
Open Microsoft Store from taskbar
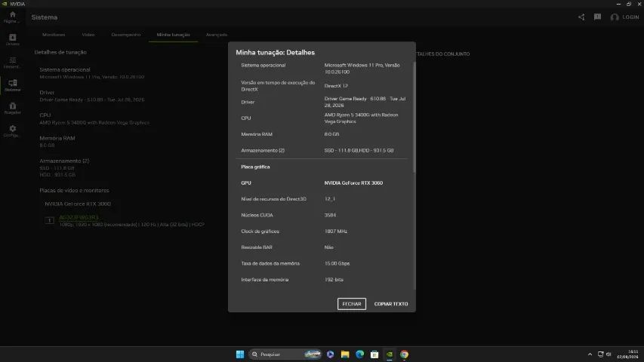pos(374,354)
